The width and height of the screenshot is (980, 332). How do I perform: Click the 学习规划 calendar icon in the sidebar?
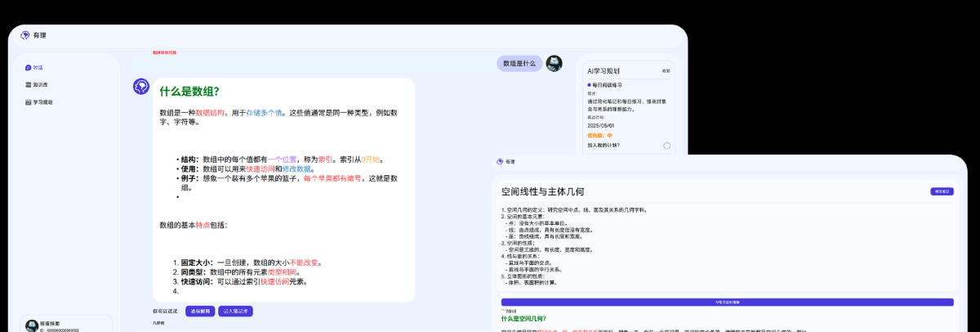coord(28,102)
